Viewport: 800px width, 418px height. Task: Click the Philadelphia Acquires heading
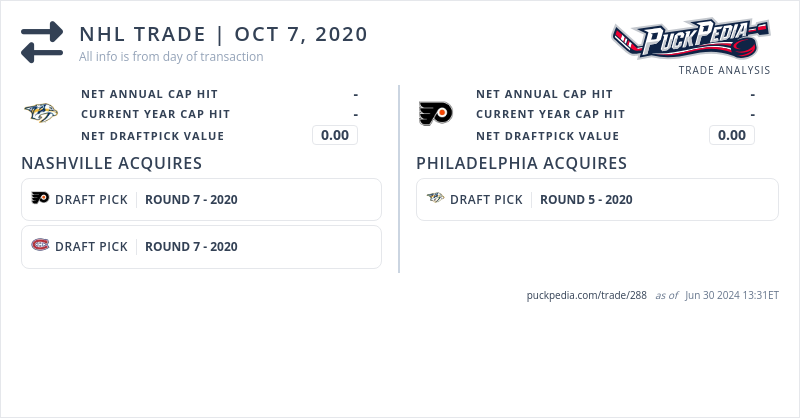pyautogui.click(x=521, y=163)
